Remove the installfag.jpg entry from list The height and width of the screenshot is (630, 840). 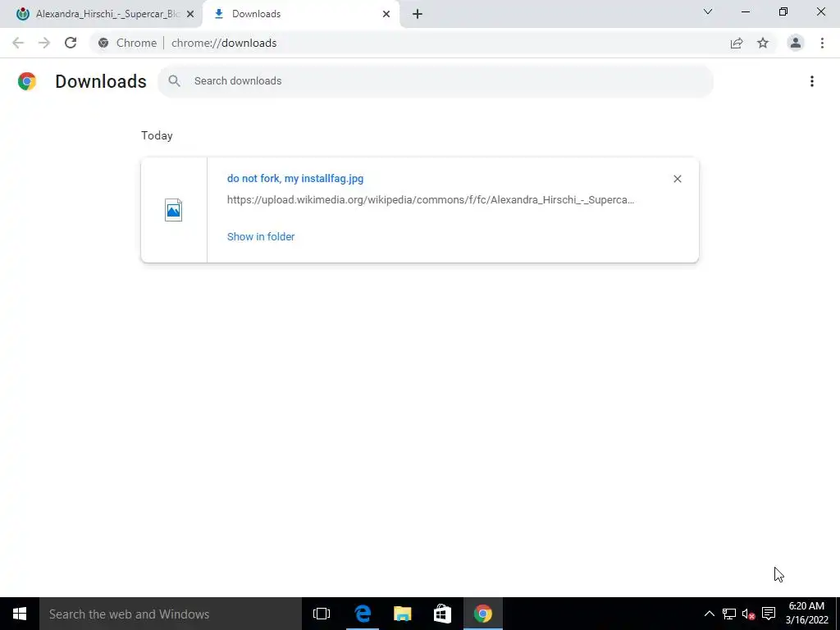[677, 179]
